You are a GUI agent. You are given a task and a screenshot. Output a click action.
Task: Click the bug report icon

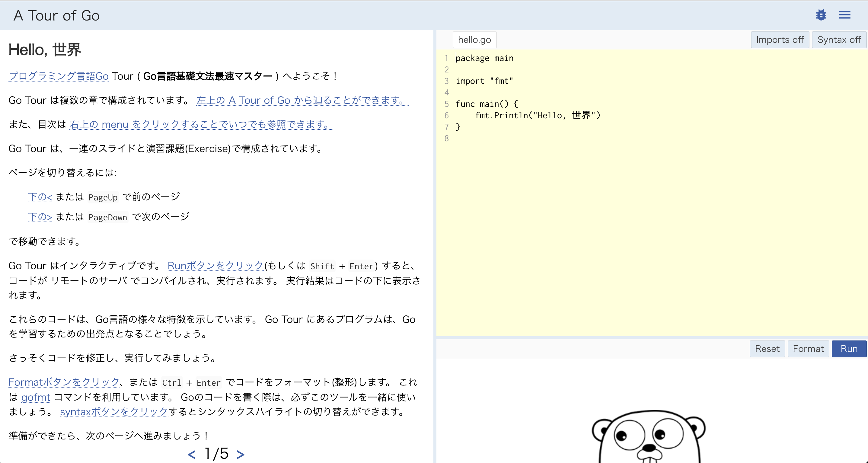(821, 15)
